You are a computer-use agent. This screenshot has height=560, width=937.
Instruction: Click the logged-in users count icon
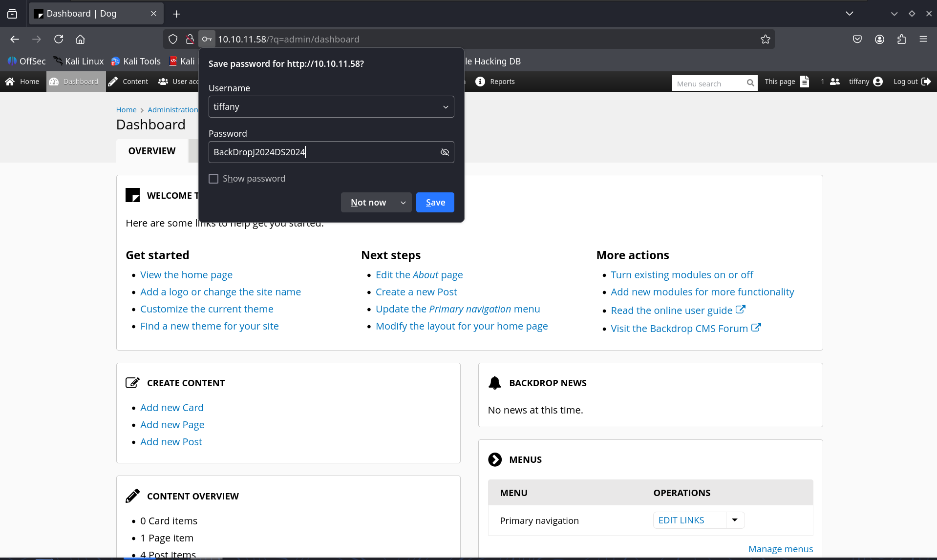click(x=835, y=82)
